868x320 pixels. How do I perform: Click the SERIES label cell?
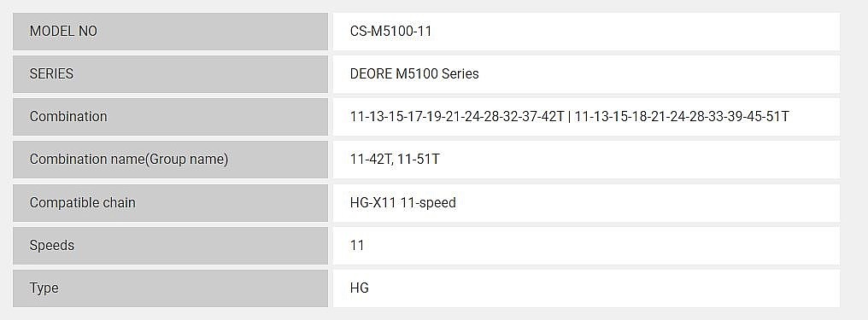(x=171, y=74)
